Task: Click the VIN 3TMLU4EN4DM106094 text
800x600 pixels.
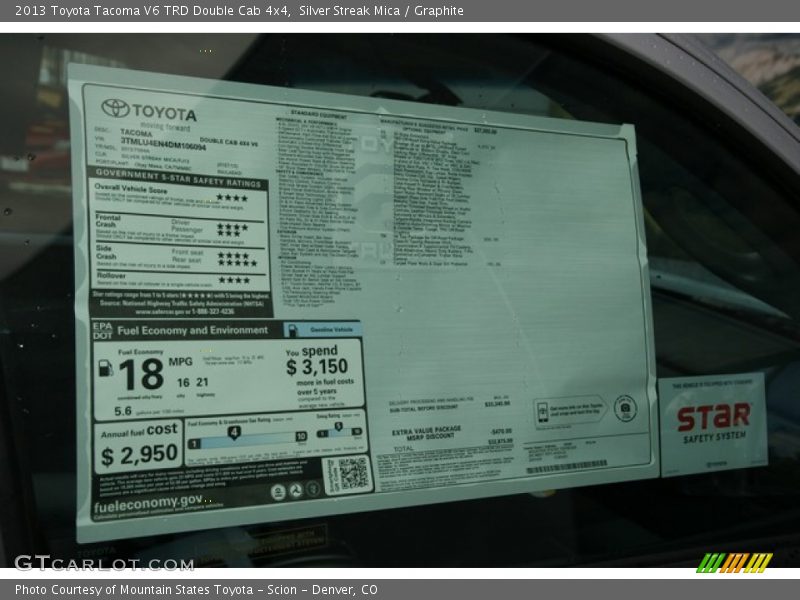Action: 163,144
